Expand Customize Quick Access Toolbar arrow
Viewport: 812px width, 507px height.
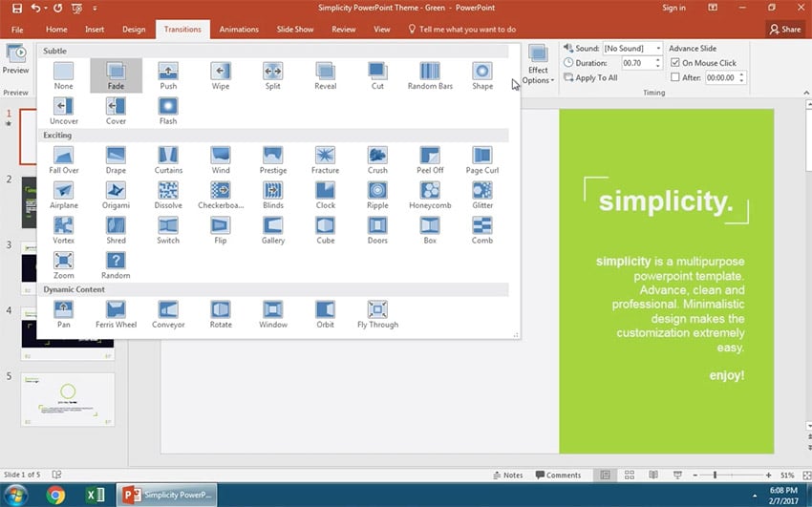tap(95, 8)
